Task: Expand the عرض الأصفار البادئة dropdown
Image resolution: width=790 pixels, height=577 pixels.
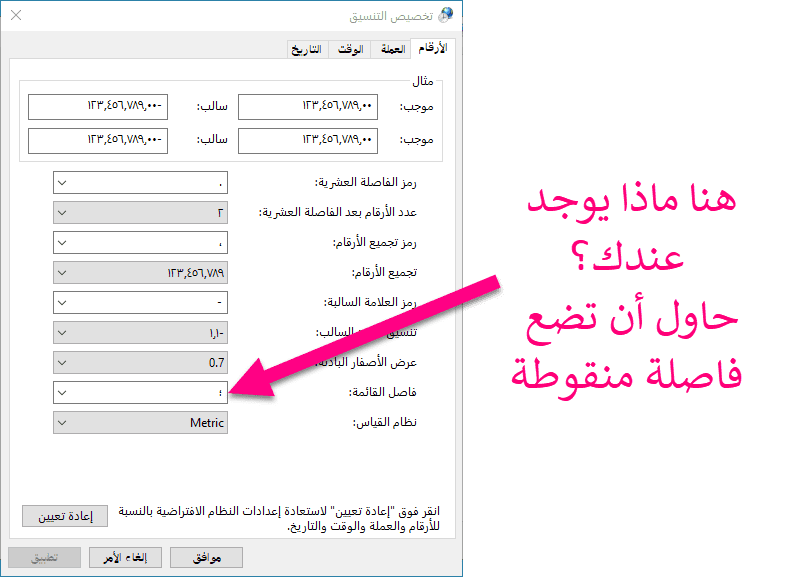Action: point(62,362)
